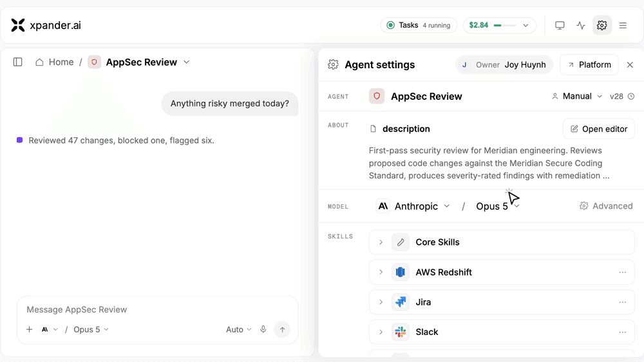Expand the $2.84 budget dropdown
The width and height of the screenshot is (644, 362).
(526, 25)
